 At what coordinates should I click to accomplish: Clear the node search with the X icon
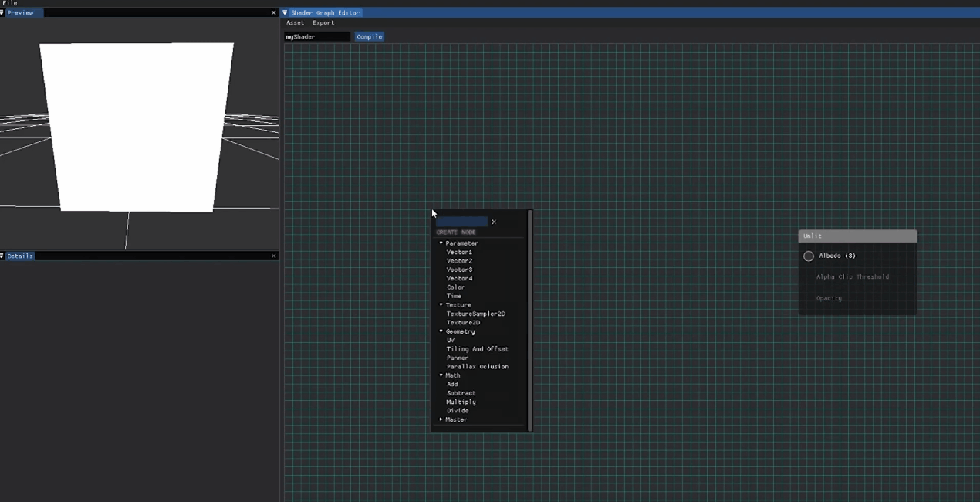494,222
